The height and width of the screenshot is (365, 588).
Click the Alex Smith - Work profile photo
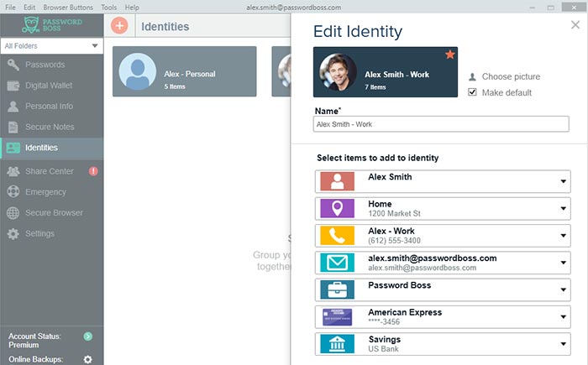339,72
